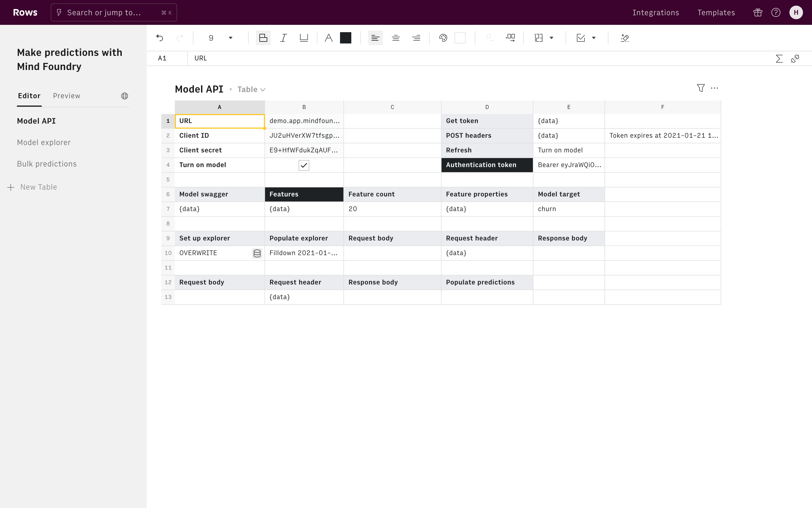The image size is (812, 508).
Task: Click the plus icon beside New Table
Action: 11,187
